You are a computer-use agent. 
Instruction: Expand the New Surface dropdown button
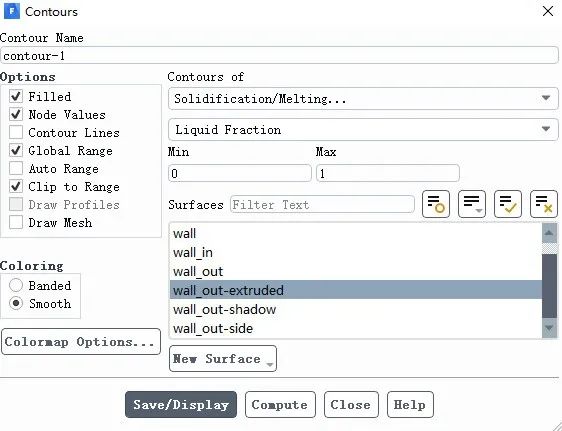223,359
